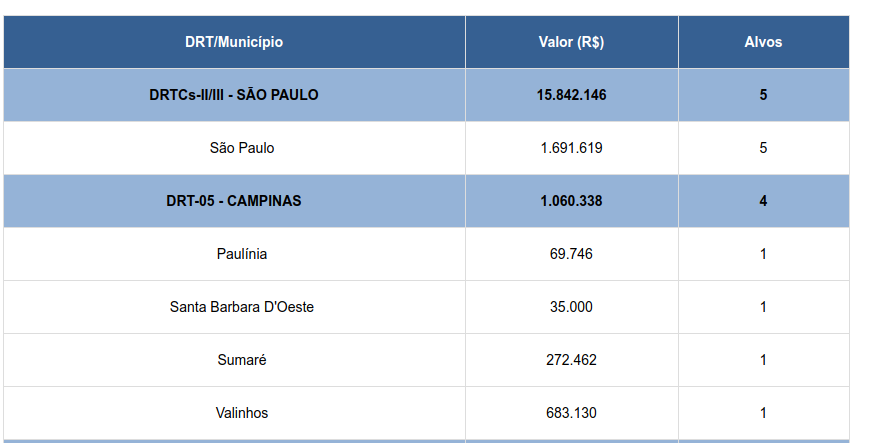This screenshot has height=443, width=871.
Task: Click the Valor (R$) column header
Action: tap(572, 42)
